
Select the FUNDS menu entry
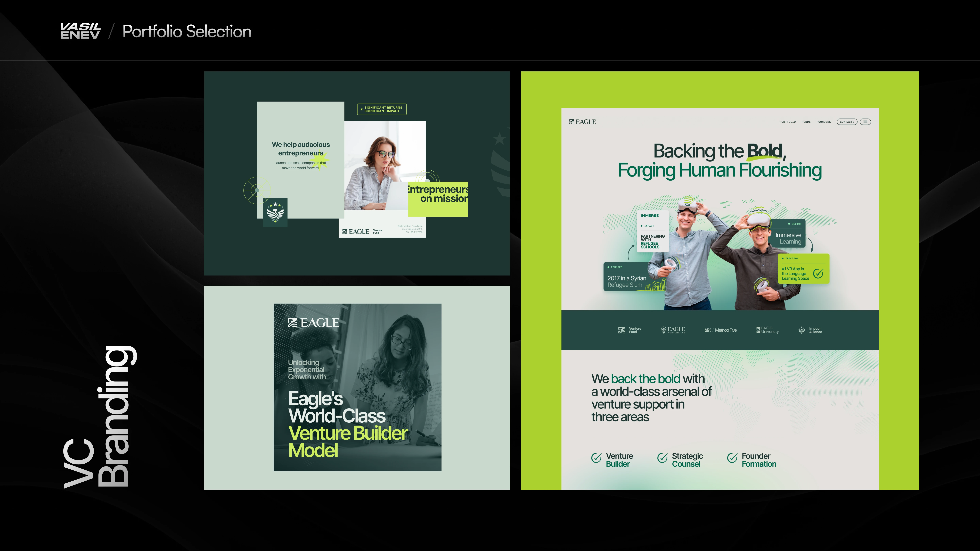pyautogui.click(x=806, y=122)
